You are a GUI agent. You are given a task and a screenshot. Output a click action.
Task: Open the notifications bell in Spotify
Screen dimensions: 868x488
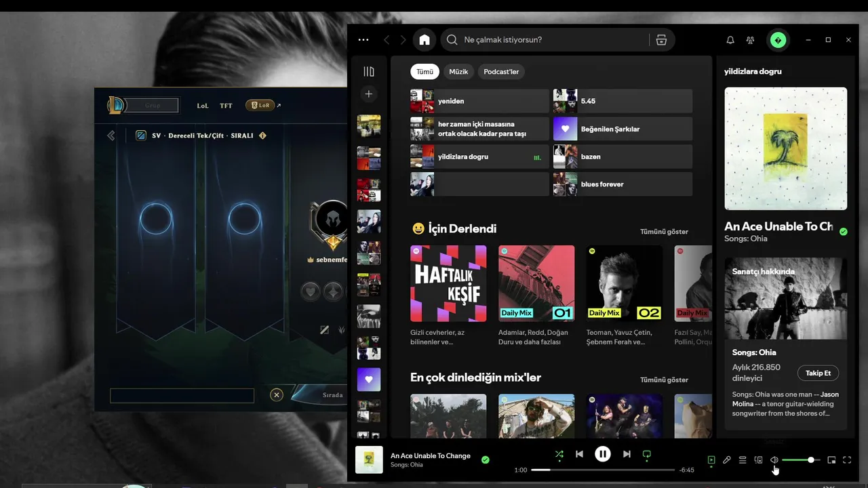click(730, 40)
